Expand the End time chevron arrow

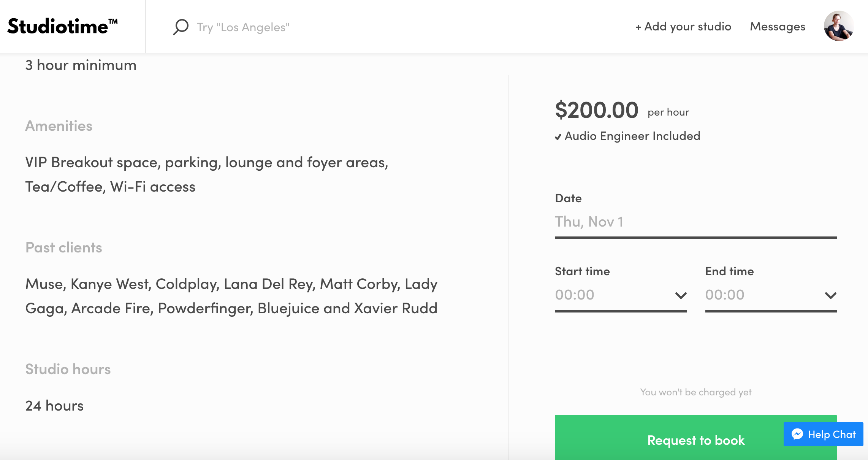pyautogui.click(x=830, y=295)
